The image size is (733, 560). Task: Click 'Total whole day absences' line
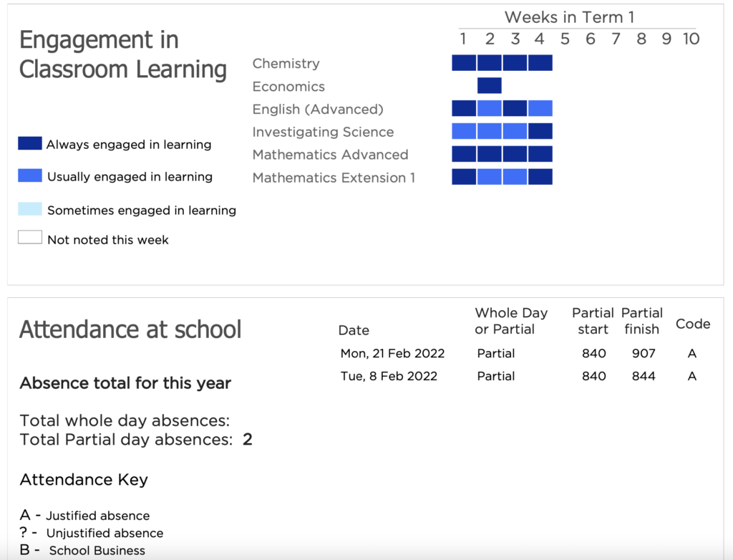pyautogui.click(x=125, y=420)
